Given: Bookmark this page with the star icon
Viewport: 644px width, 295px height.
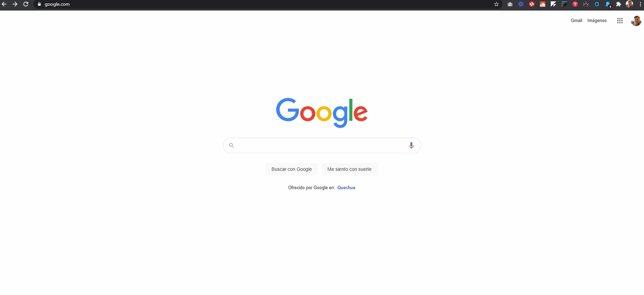Looking at the screenshot, I should coord(496,4).
